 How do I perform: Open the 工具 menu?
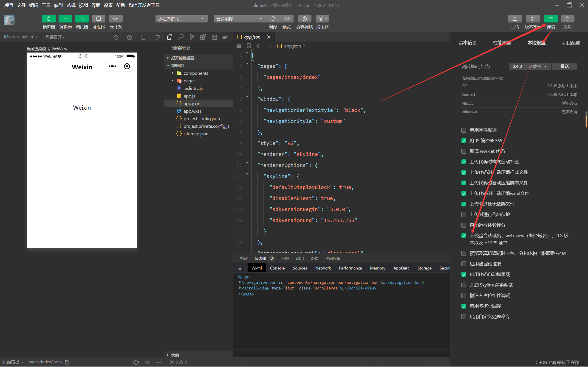[46, 5]
